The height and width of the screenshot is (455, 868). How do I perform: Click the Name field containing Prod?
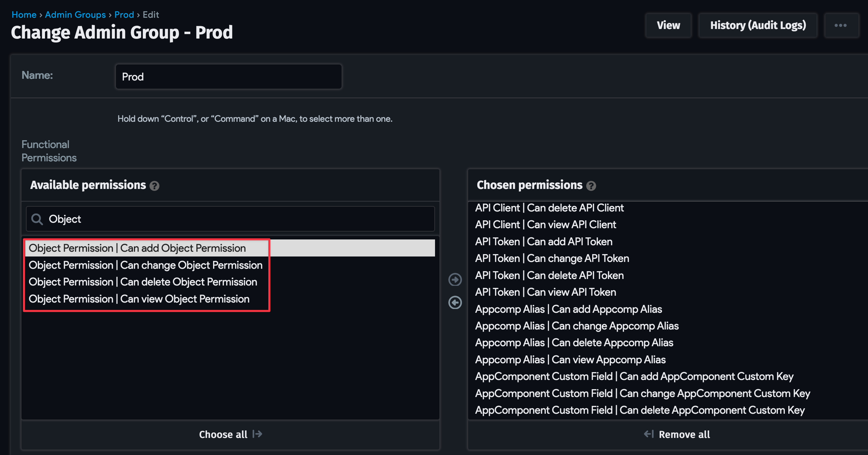pyautogui.click(x=228, y=77)
